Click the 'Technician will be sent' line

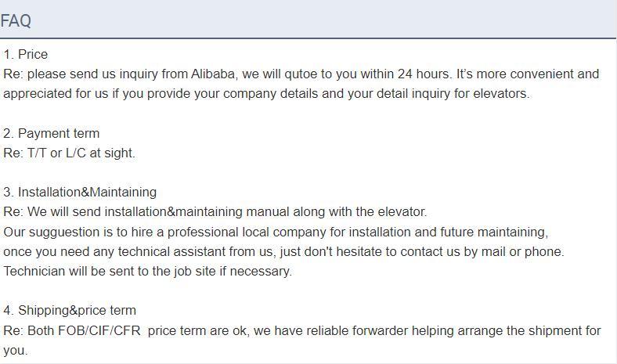(147, 271)
